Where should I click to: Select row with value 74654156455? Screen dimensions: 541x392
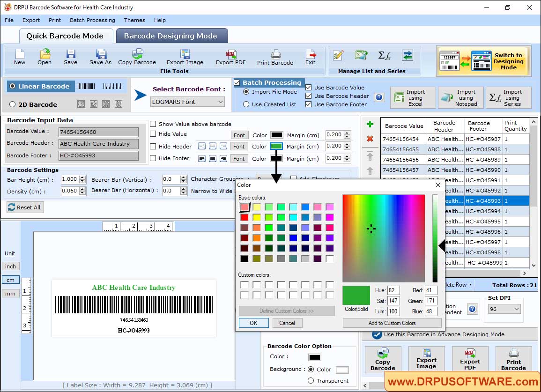coord(455,149)
